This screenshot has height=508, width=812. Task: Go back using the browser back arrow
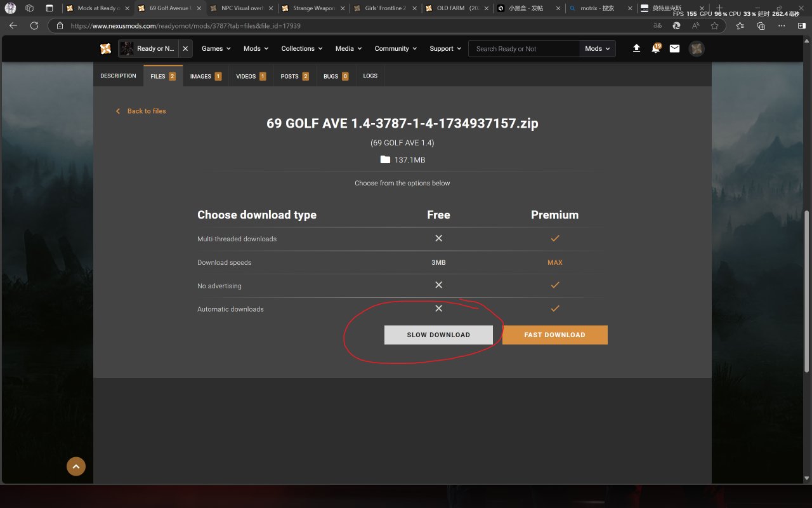pos(13,26)
